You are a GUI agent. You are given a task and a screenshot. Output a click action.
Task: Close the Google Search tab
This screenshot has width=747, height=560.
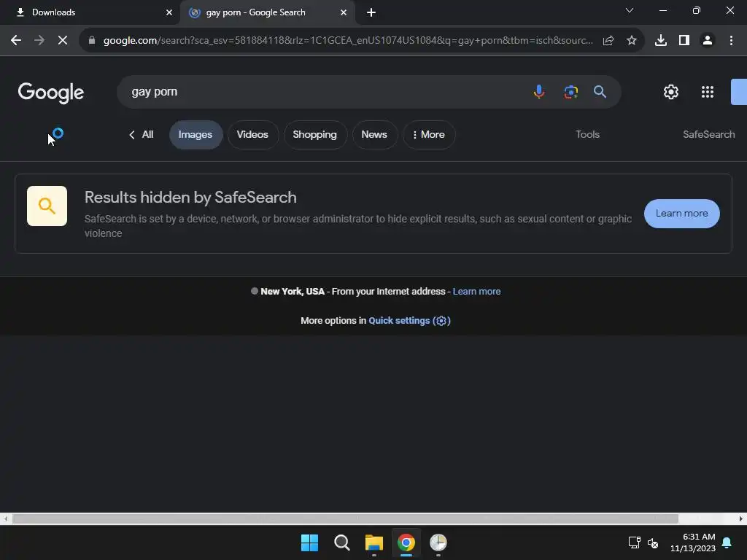point(344,12)
